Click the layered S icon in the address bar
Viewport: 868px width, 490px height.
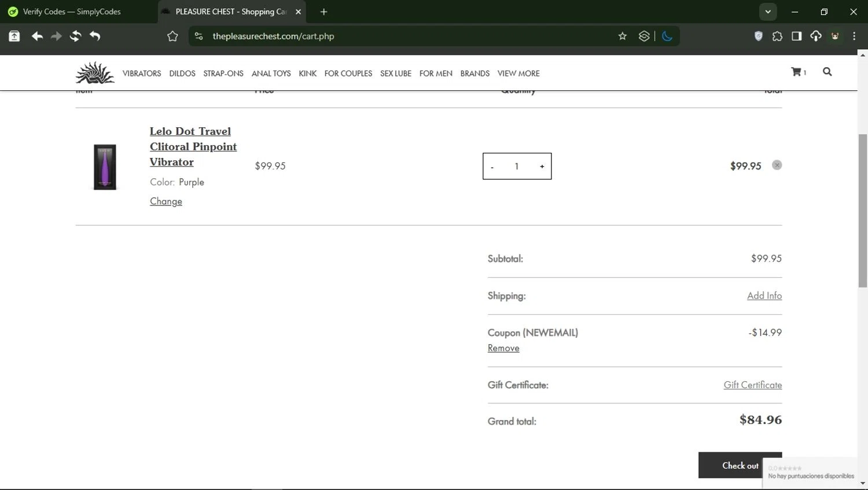pyautogui.click(x=644, y=36)
